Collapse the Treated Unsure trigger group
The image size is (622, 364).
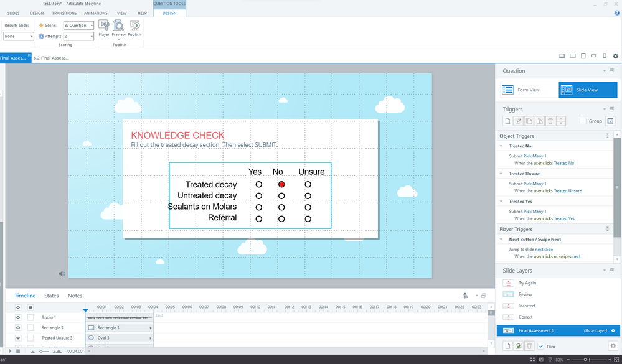(501, 174)
